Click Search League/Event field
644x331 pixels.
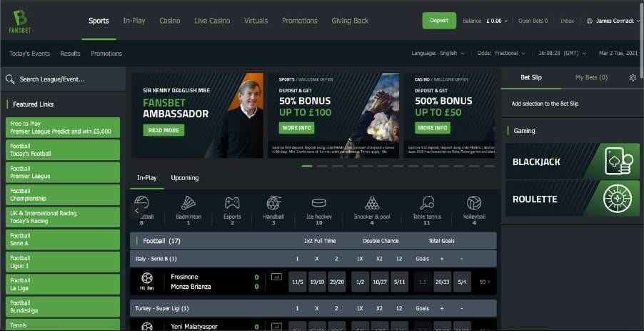[63, 79]
